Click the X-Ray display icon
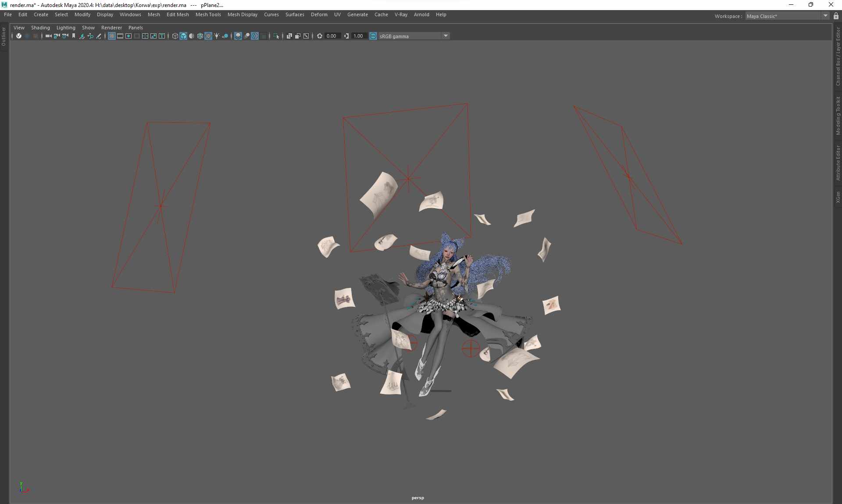Image resolution: width=842 pixels, height=504 pixels. 289,36
